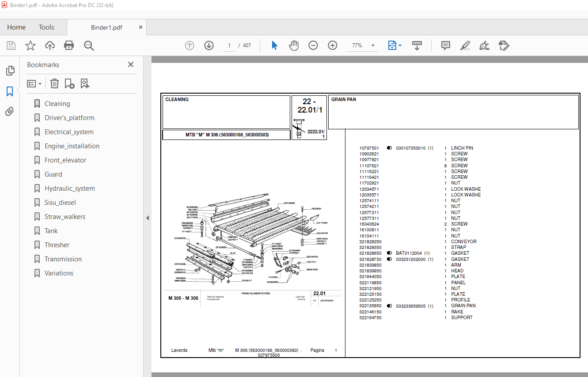Toggle the Bookmarks panel icon
588x377 pixels.
click(x=10, y=91)
